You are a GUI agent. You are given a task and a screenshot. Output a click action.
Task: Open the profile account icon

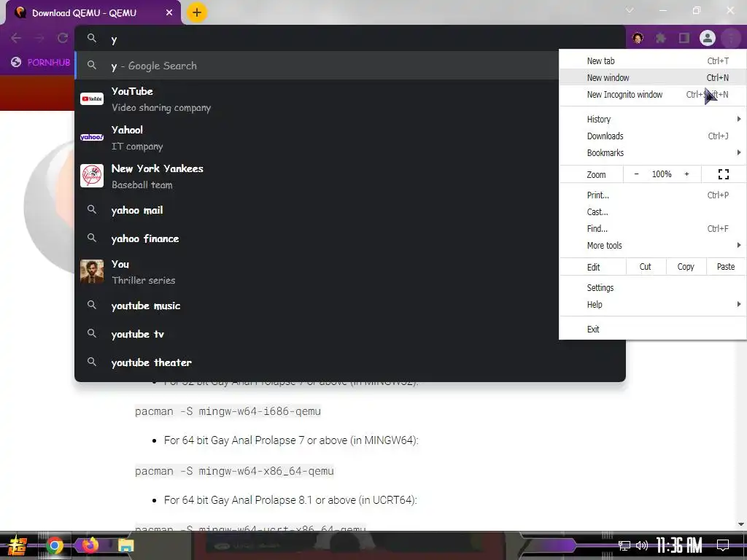(x=708, y=38)
